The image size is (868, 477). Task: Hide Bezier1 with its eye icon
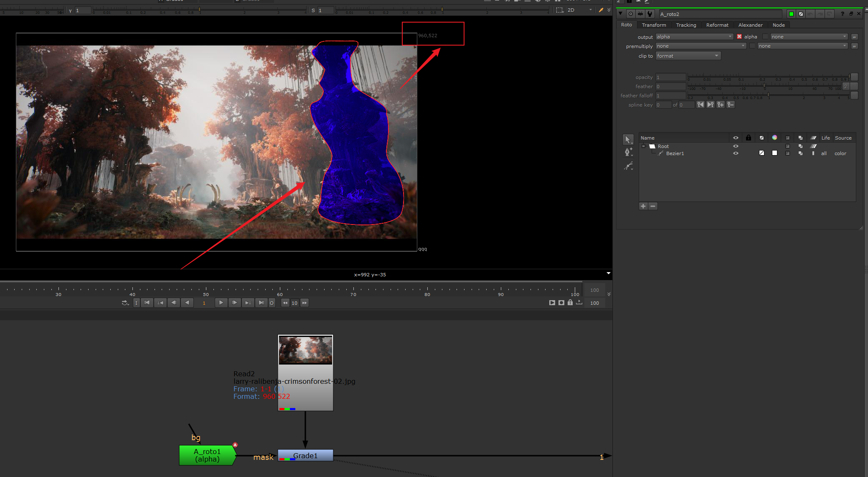click(x=736, y=153)
